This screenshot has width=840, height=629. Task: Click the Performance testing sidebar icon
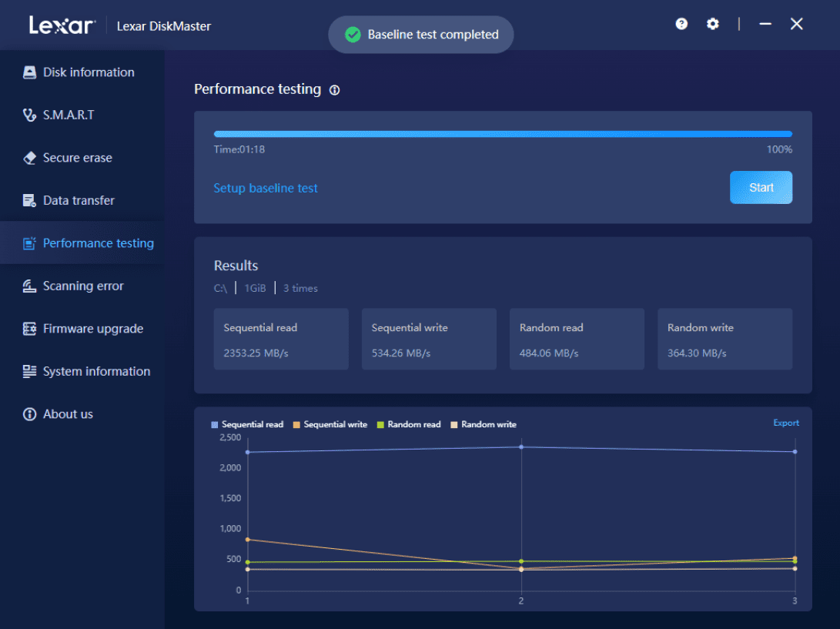click(x=29, y=243)
